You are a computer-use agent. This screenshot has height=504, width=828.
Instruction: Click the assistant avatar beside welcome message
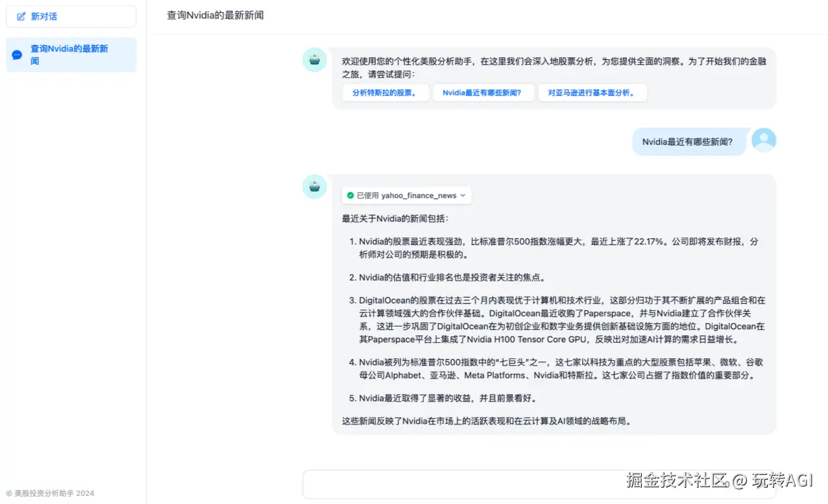(314, 60)
